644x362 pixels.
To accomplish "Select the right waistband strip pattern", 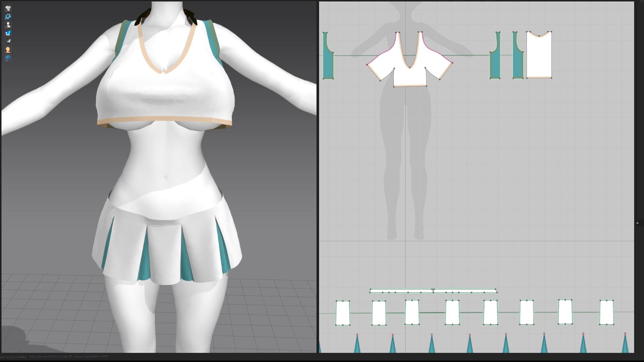I will tap(465, 291).
